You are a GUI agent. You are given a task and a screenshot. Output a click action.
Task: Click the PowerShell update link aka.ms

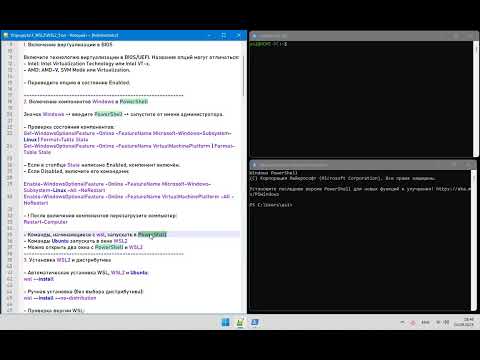[454, 189]
